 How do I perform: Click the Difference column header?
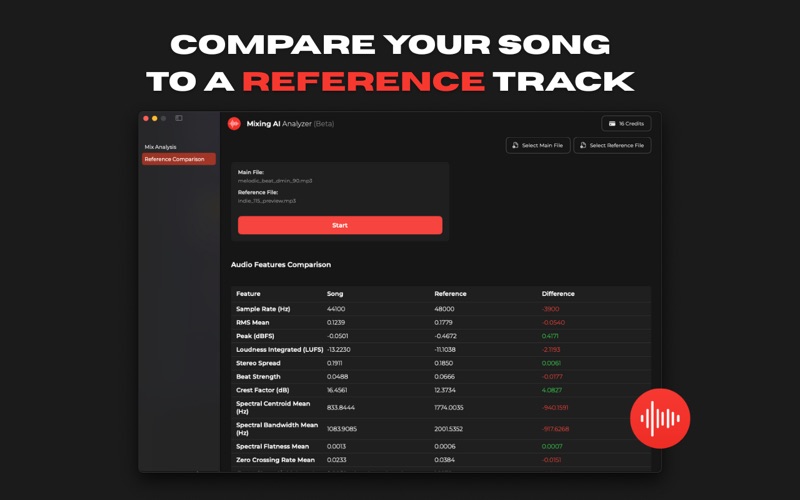click(x=558, y=294)
